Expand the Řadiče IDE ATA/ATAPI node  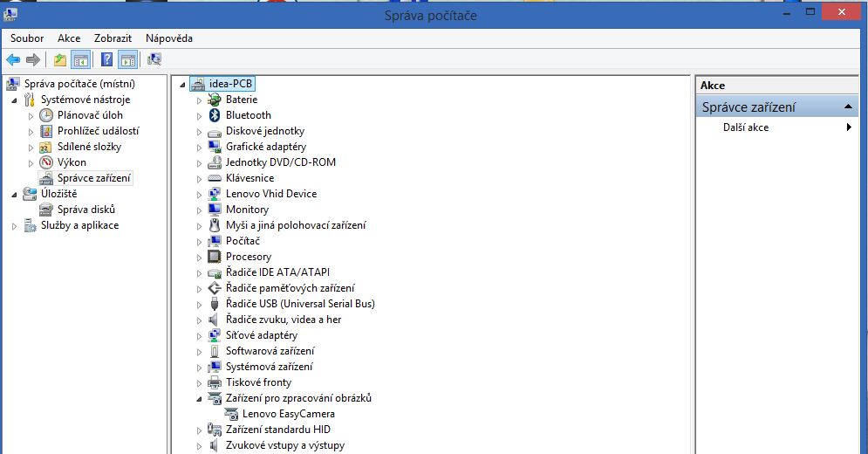[x=199, y=273]
